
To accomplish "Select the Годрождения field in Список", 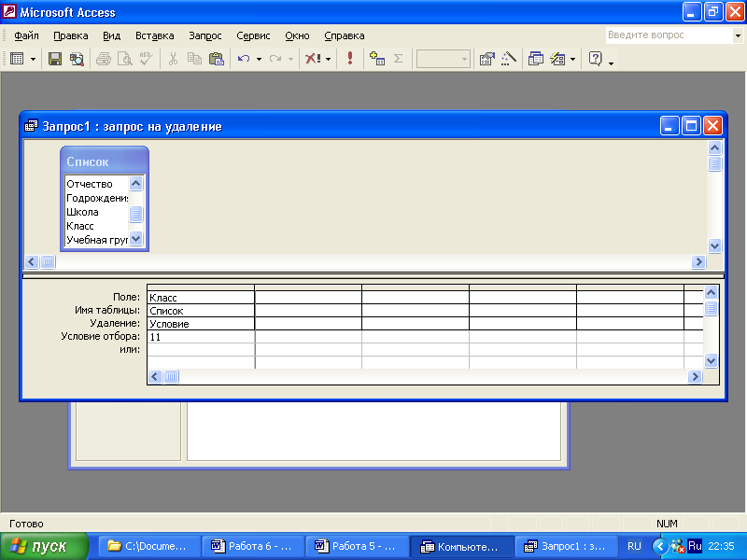I will (97, 198).
